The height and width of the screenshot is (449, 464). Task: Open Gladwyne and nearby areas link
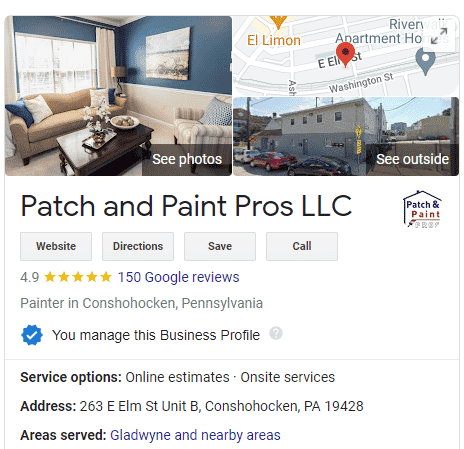click(x=195, y=435)
